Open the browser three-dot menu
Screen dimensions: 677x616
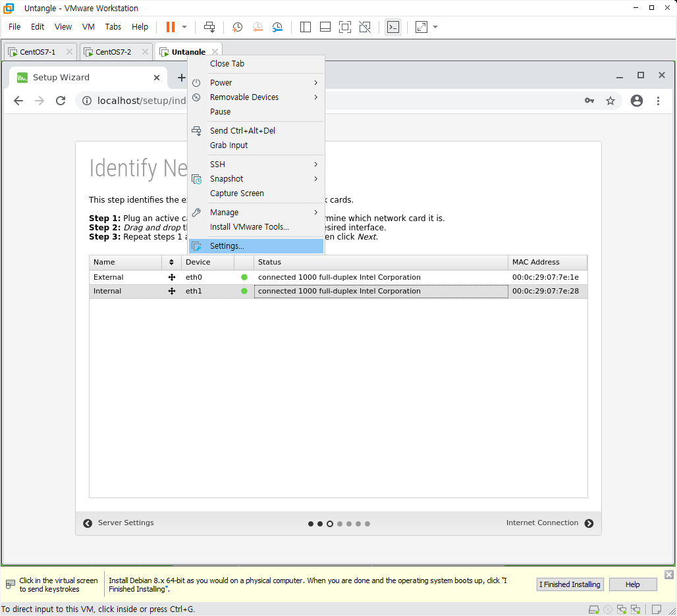pyautogui.click(x=658, y=101)
